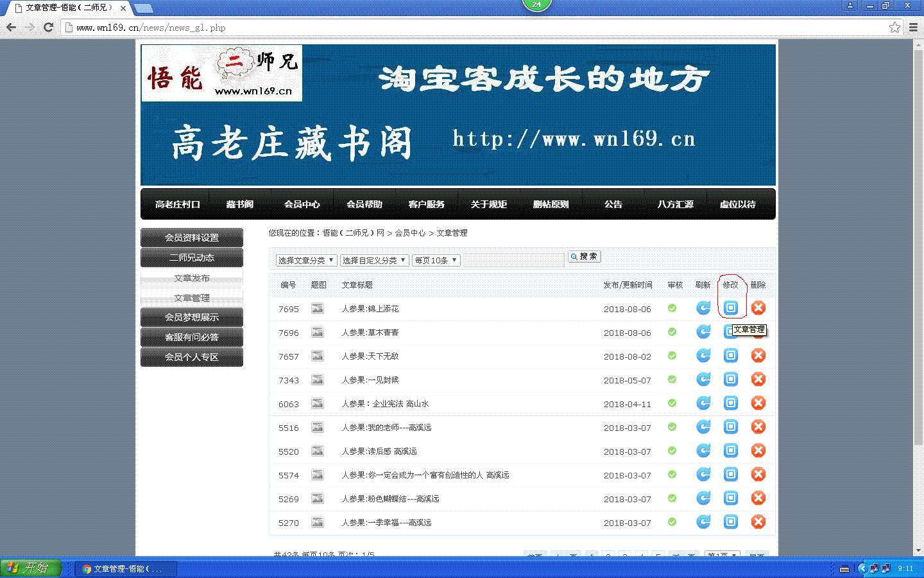Viewport: 924px width, 578px height.
Task: Refresh article 5516 with blue arrow icon
Action: 703,427
